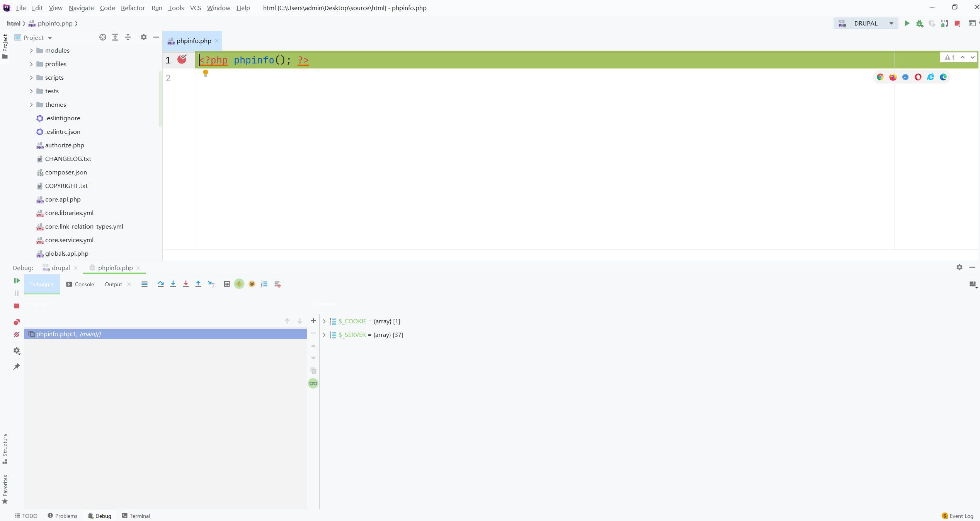Expand the $_SERVER array variable
Image resolution: width=980 pixels, height=521 pixels.
pyautogui.click(x=324, y=335)
